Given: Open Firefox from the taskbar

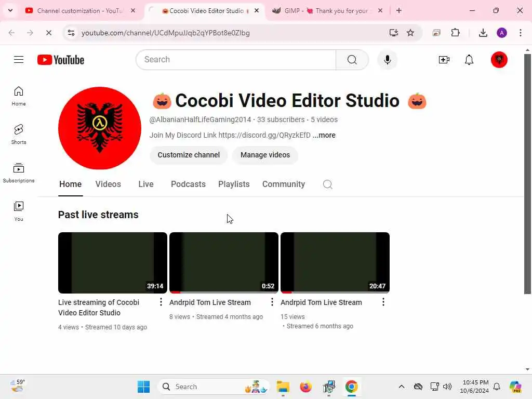Looking at the screenshot, I should [305, 387].
